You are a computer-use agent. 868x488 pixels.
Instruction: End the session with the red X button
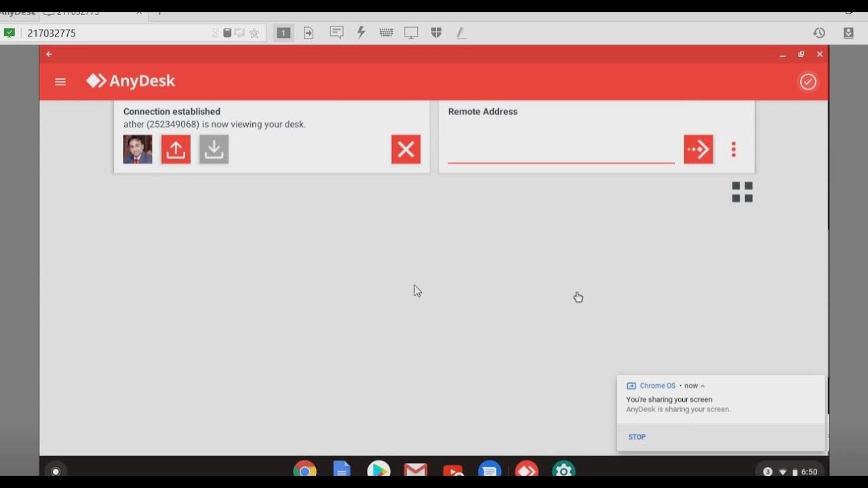pos(406,149)
